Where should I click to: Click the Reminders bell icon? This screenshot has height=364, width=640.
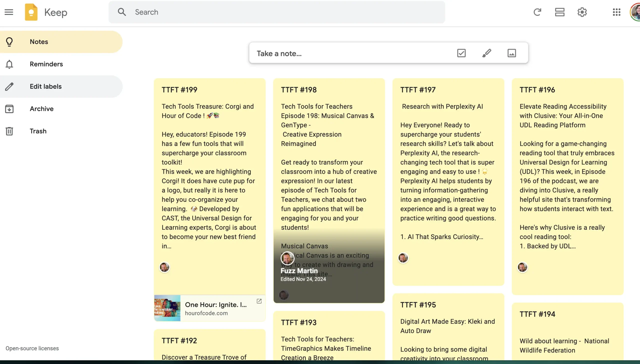[x=9, y=64]
